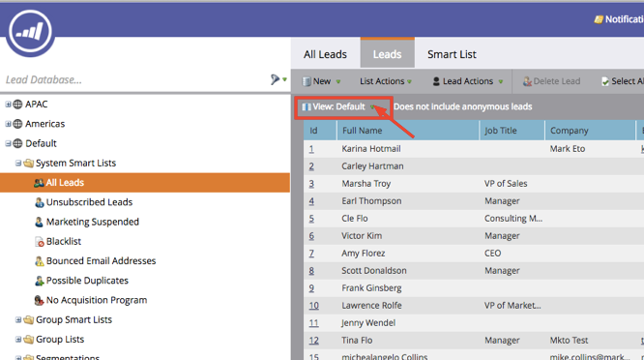Click the Bounced Email Addresses icon

(x=40, y=261)
